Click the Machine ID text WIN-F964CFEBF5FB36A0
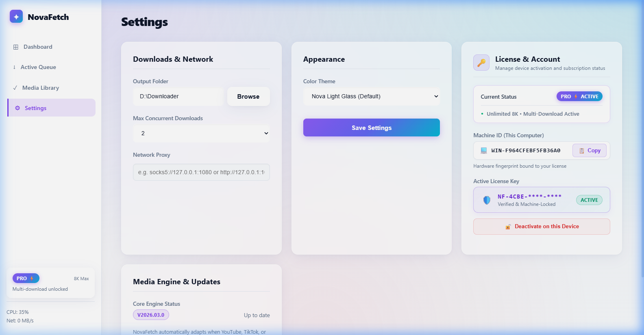 pos(526,151)
